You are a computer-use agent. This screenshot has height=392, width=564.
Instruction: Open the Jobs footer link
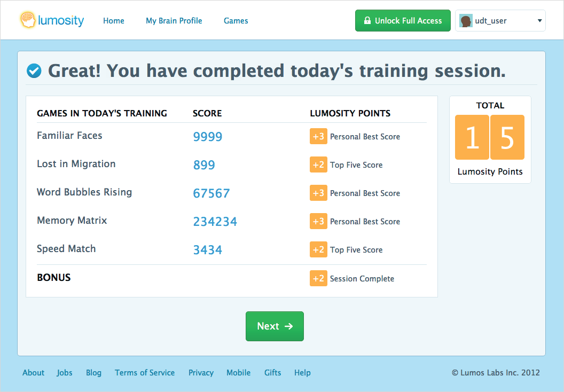pyautogui.click(x=65, y=373)
